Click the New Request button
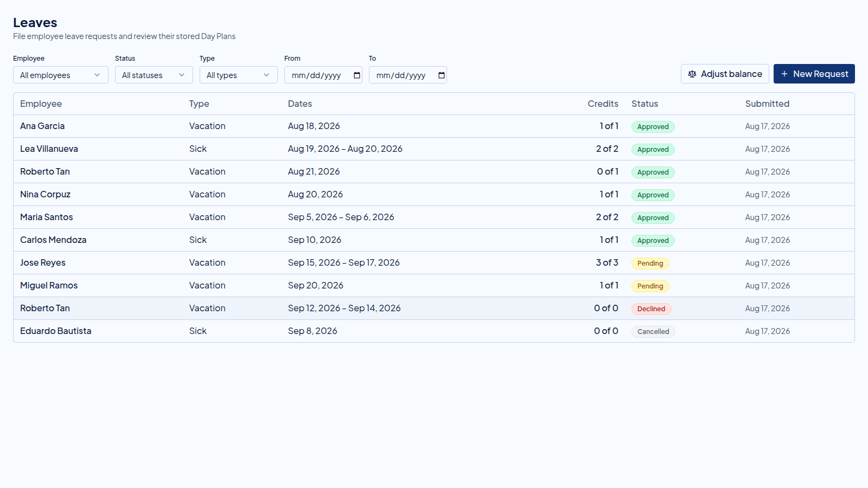The image size is (868, 488). click(814, 74)
